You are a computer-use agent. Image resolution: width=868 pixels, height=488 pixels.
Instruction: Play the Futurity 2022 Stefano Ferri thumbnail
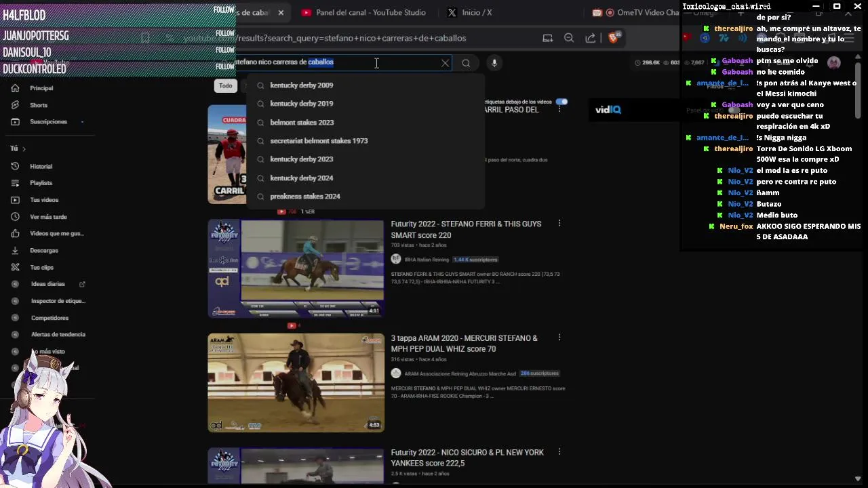[x=296, y=268]
